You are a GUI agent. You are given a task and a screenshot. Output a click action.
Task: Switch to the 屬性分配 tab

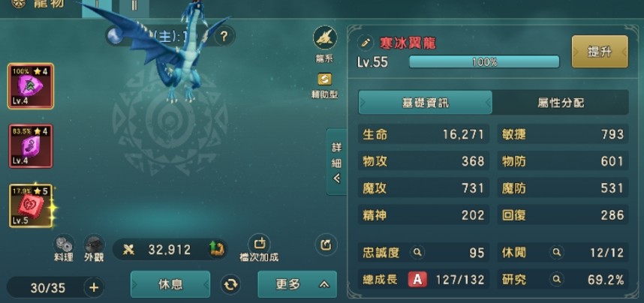click(x=560, y=103)
